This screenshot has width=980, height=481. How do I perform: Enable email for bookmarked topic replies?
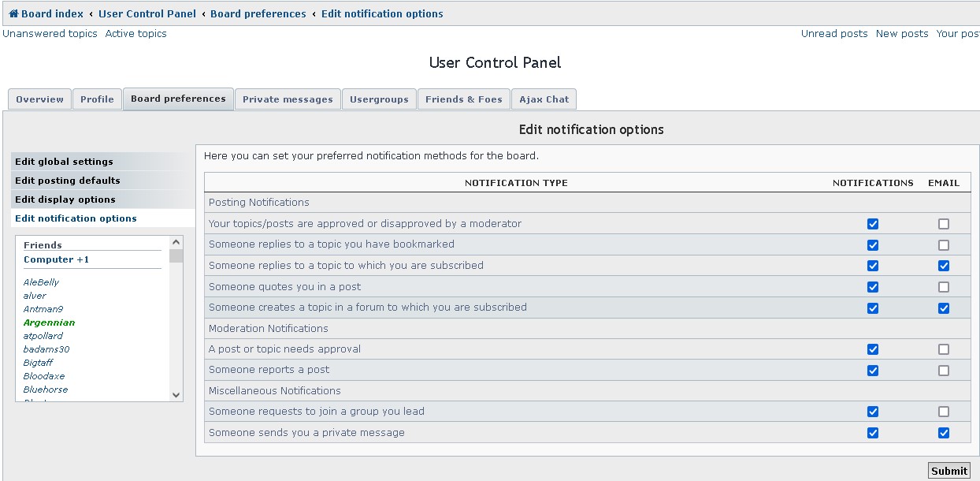(944, 245)
